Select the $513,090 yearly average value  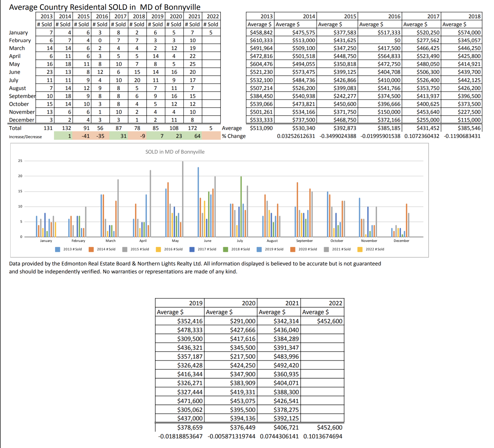(261, 128)
